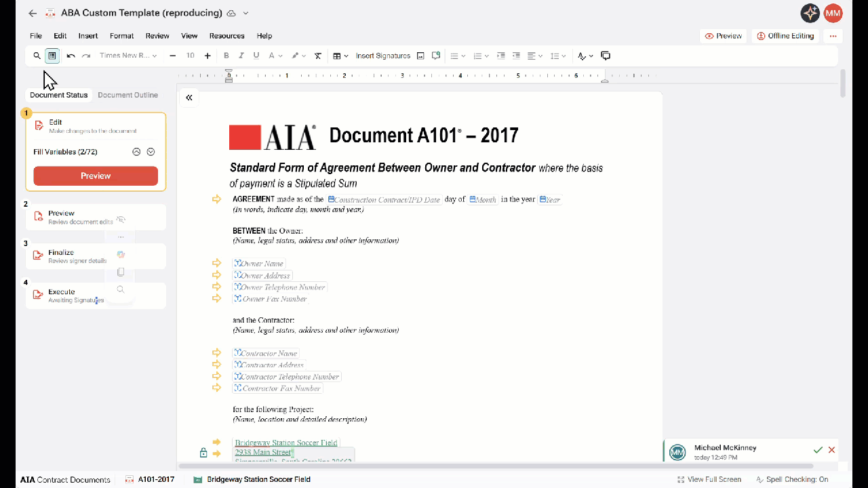
Task: Toggle underline formatting
Action: pyautogui.click(x=256, y=56)
